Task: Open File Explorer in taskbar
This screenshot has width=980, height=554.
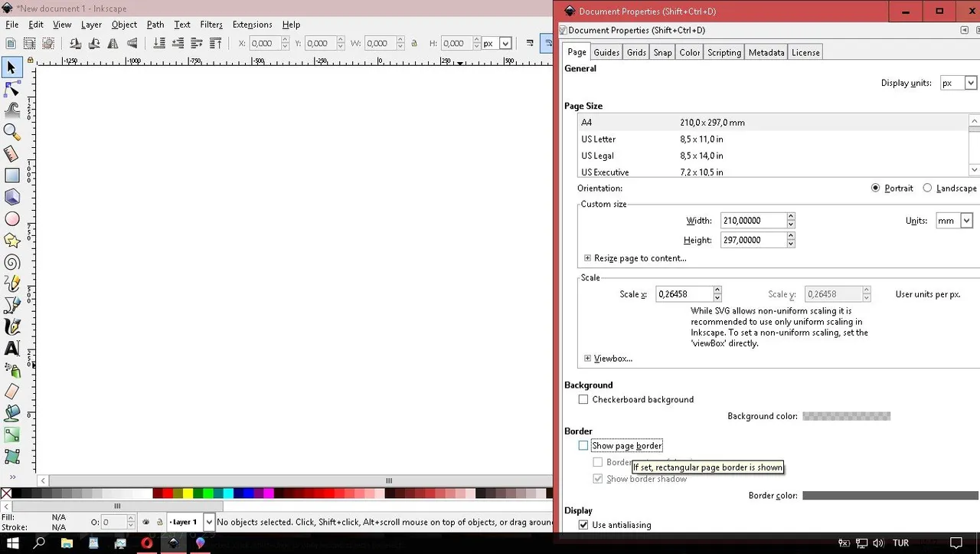Action: coord(67,543)
